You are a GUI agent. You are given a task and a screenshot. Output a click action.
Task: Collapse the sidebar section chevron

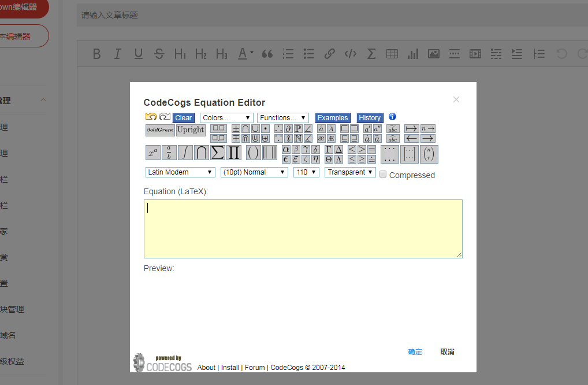tap(43, 100)
